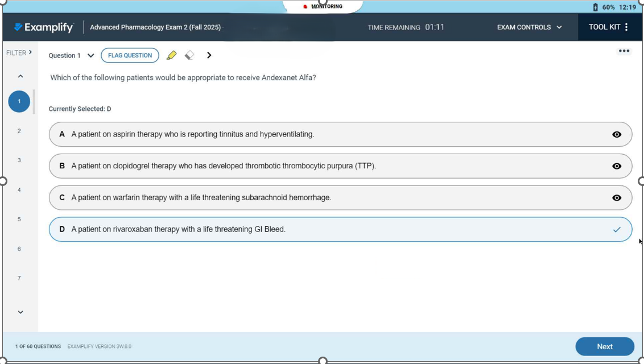Image resolution: width=644 pixels, height=364 pixels.
Task: Click the Examplify logo
Action: [x=44, y=27]
